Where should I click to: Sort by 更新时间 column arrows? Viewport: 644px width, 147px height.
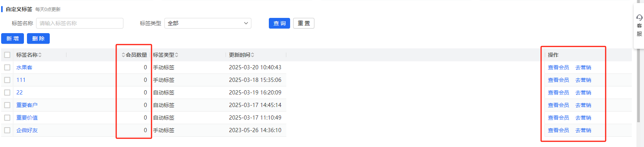point(253,55)
